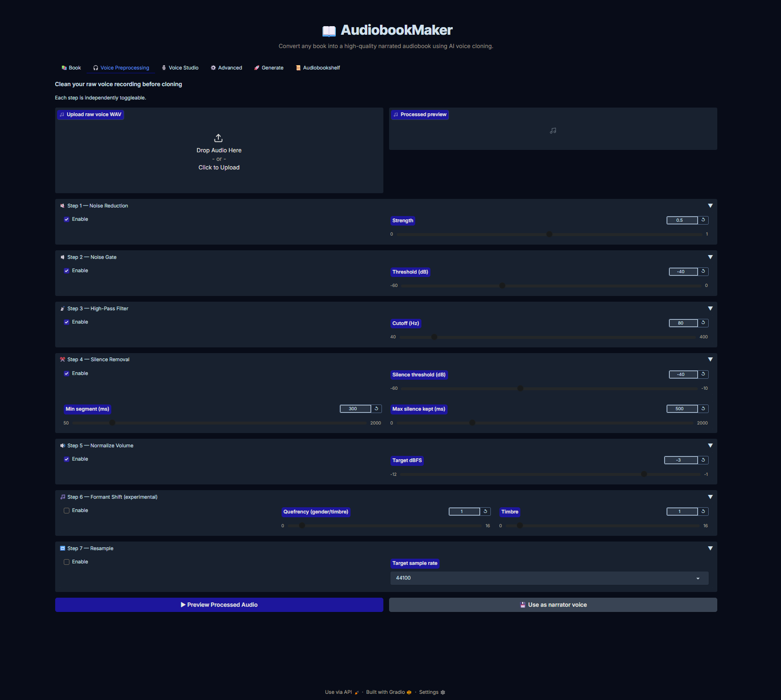Click the AudiobookMaker book logo icon
The image size is (781, 700).
click(x=329, y=31)
